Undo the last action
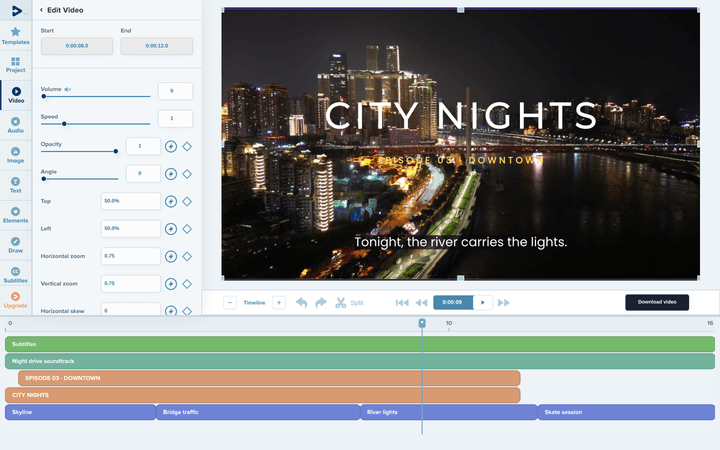720x450 pixels. (301, 303)
